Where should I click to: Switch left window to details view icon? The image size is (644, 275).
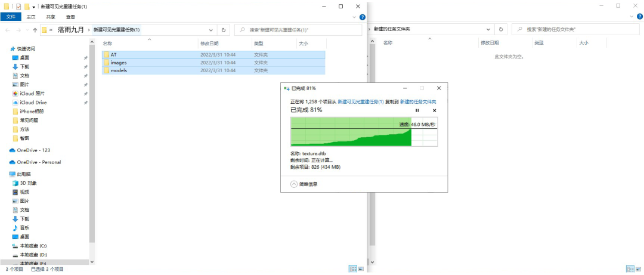coord(353,268)
